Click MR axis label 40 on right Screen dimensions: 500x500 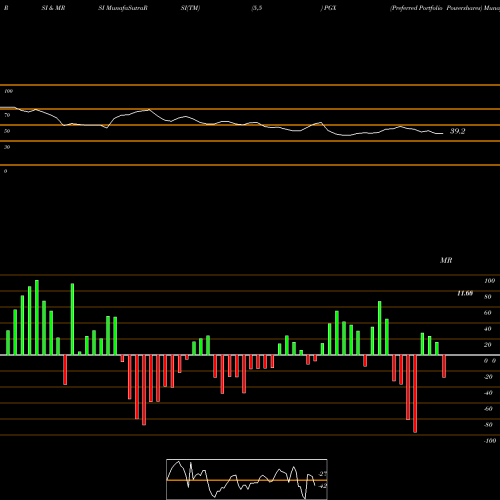click(487, 329)
